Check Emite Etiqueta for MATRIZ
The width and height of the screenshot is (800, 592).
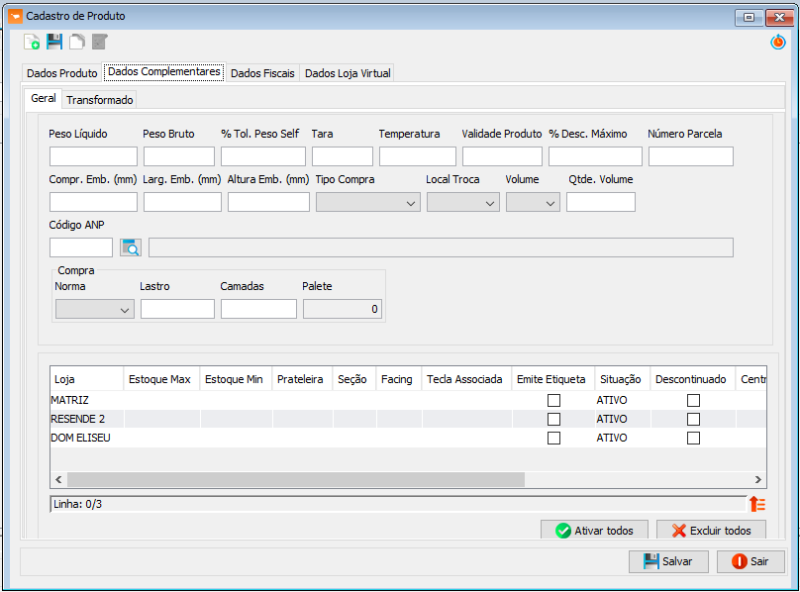[553, 400]
